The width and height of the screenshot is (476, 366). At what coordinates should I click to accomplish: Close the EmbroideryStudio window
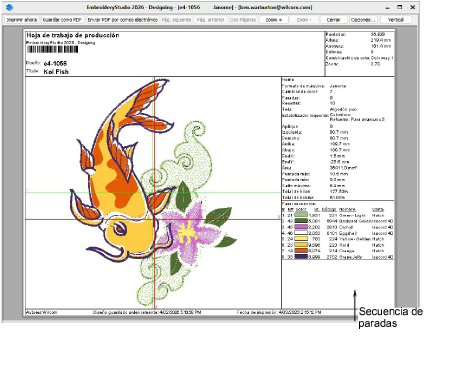coord(412,7)
